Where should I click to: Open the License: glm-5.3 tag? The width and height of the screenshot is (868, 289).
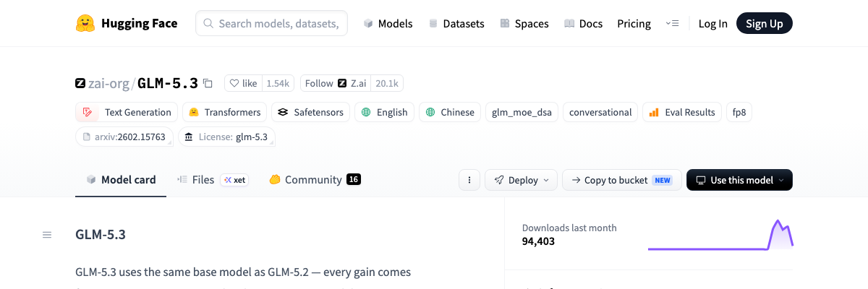[226, 137]
